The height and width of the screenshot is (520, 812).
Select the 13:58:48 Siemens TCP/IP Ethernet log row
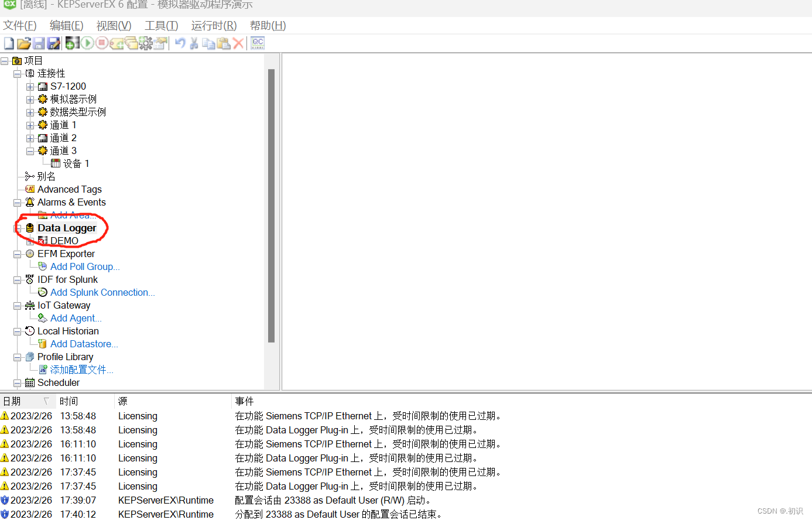[406, 416]
